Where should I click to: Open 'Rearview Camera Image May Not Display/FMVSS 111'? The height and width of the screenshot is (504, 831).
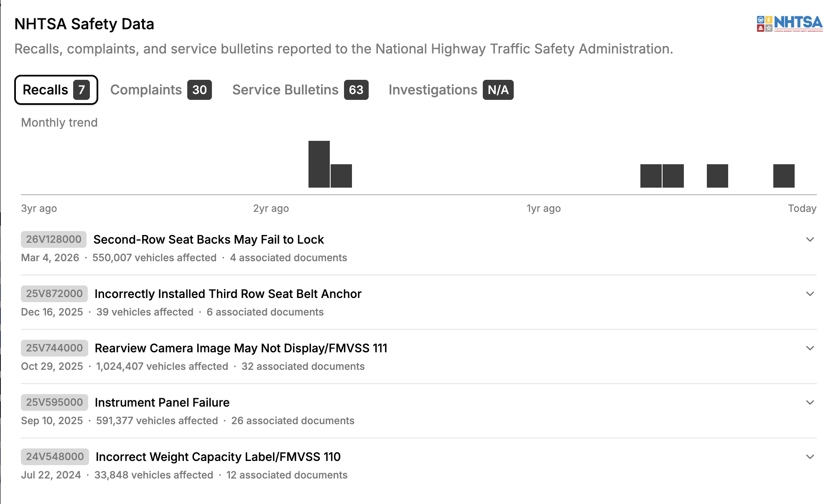(241, 348)
